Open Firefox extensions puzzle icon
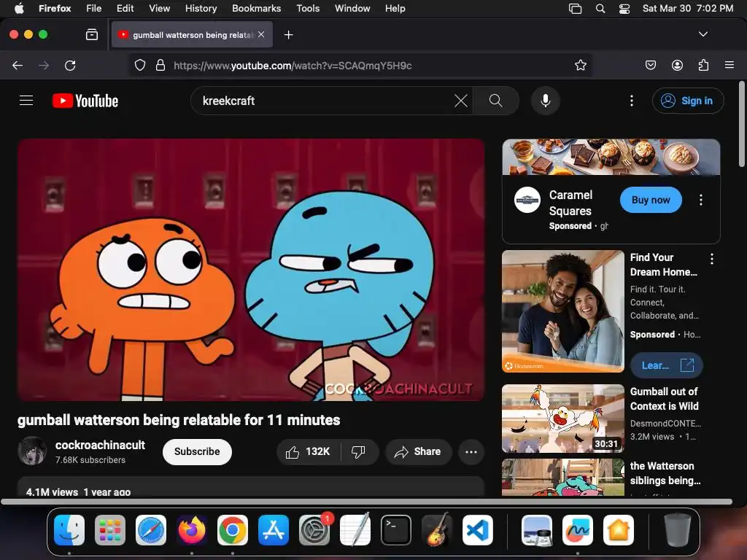The width and height of the screenshot is (747, 560). click(x=704, y=65)
